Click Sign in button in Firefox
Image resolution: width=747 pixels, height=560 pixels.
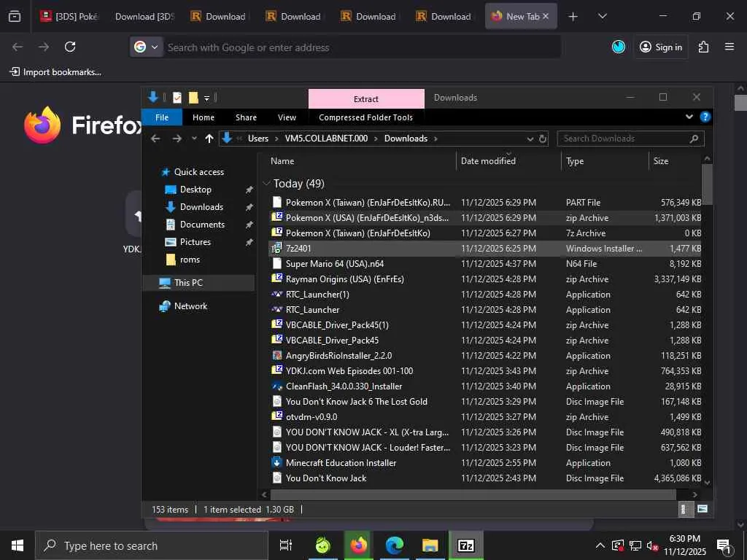pos(660,47)
